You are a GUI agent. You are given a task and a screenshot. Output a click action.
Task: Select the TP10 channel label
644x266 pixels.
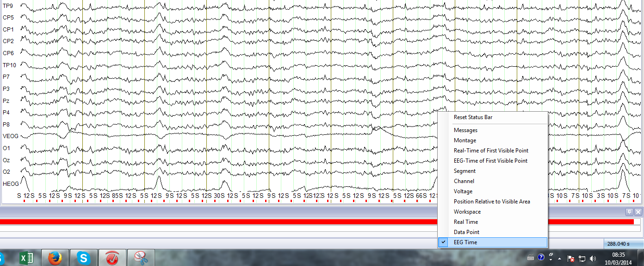pyautogui.click(x=9, y=65)
